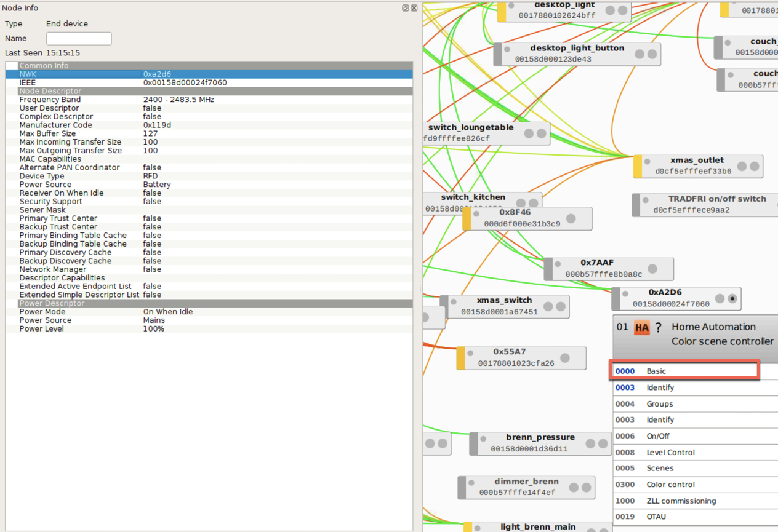778x532 pixels.
Task: Select the IEEE 0x00158d00024f7060 row
Action: point(209,82)
